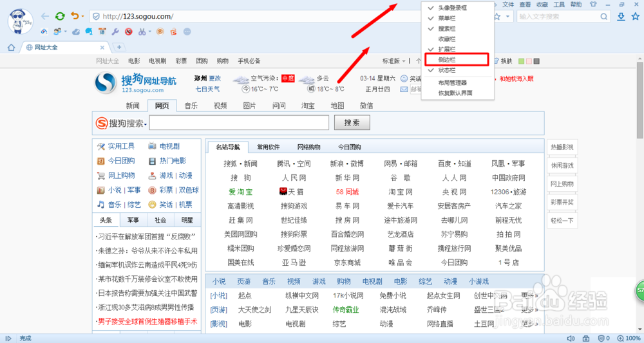Open the 工具 menu
Screen dimensions: 644x343
tap(559, 5)
